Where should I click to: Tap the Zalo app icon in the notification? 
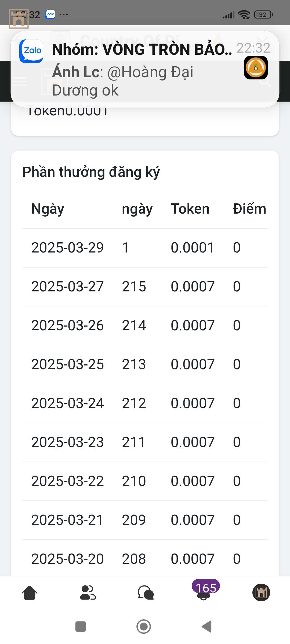(x=31, y=51)
